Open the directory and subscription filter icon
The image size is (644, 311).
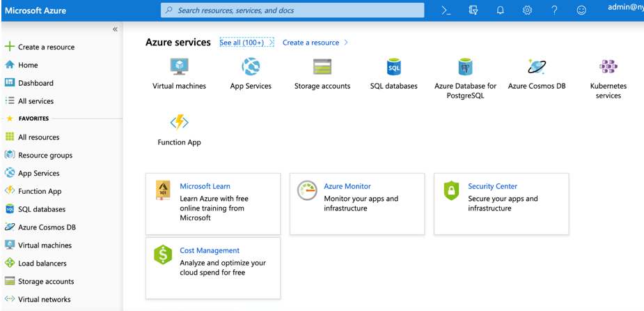473,10
